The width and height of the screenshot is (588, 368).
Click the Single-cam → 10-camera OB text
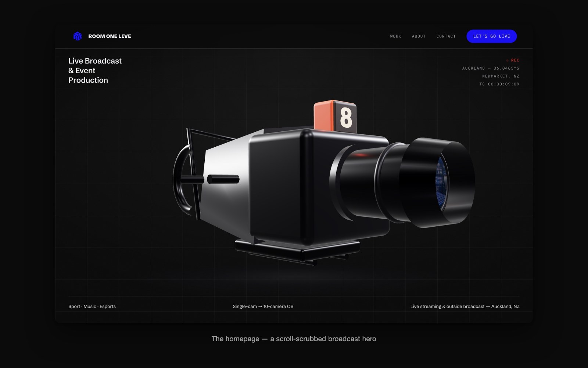[x=263, y=306]
